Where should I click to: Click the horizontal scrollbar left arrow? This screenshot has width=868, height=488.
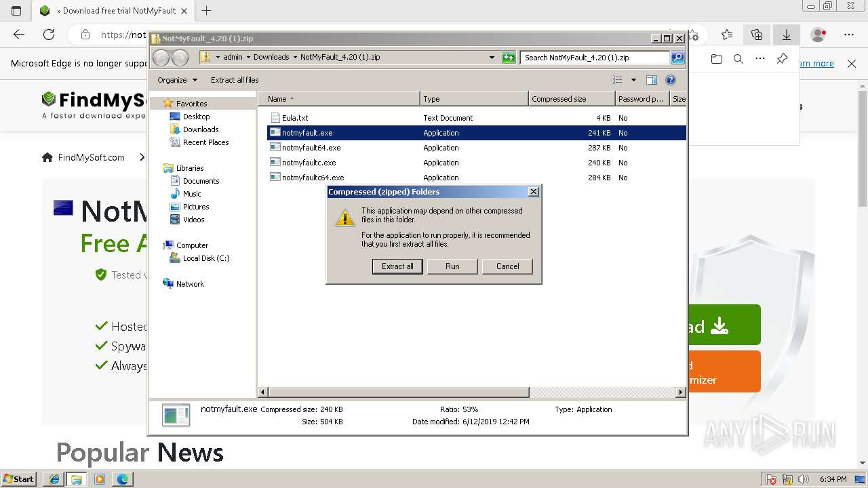(264, 392)
